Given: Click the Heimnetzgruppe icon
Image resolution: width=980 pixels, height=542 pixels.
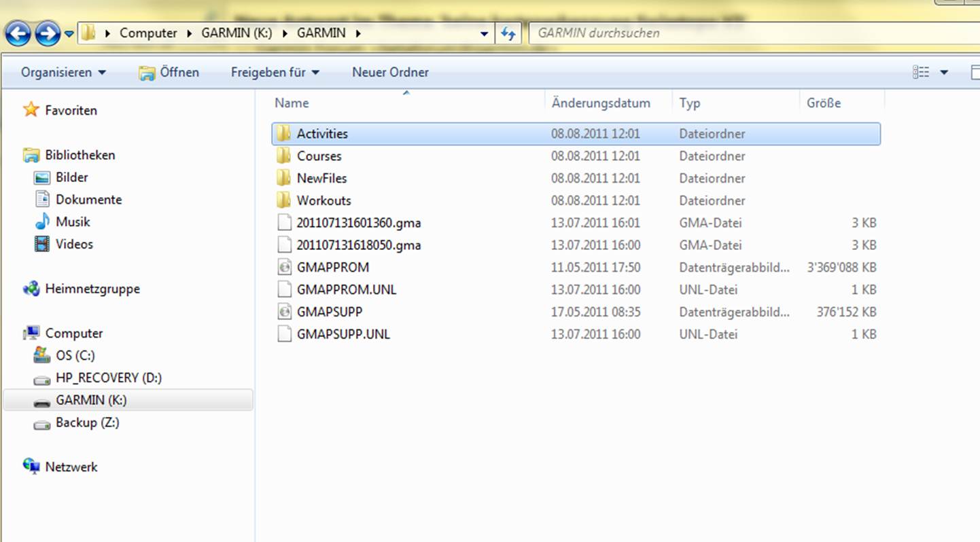Looking at the screenshot, I should (x=31, y=289).
